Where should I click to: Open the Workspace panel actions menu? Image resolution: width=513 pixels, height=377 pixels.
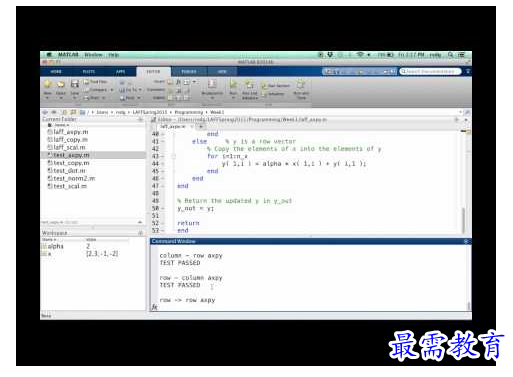click(141, 233)
